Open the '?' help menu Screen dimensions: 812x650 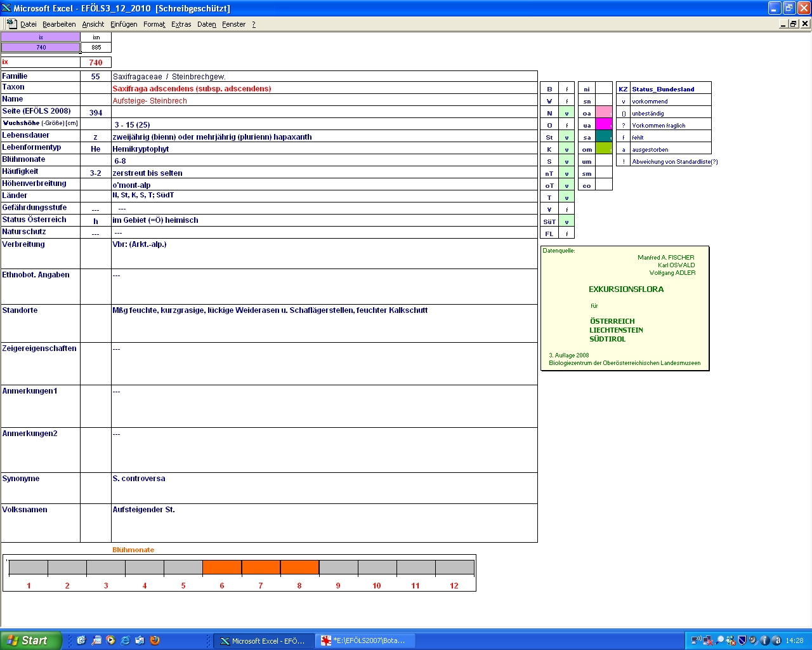tap(254, 24)
